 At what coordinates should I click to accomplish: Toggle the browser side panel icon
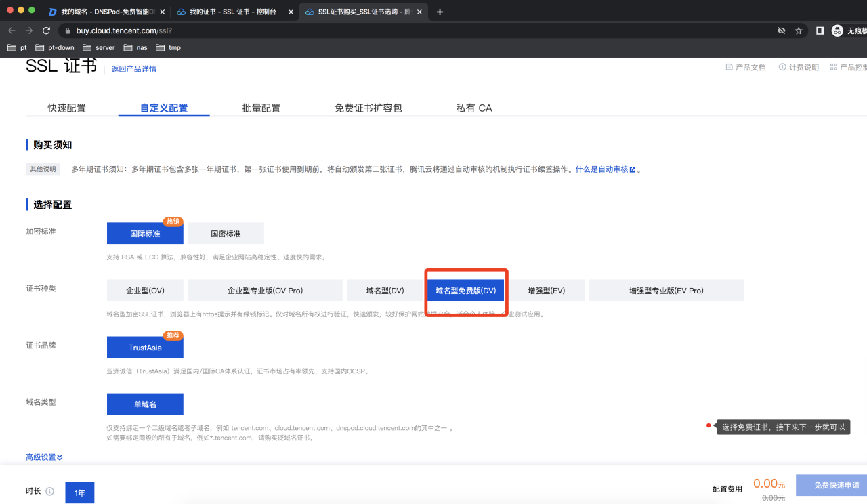tap(820, 30)
